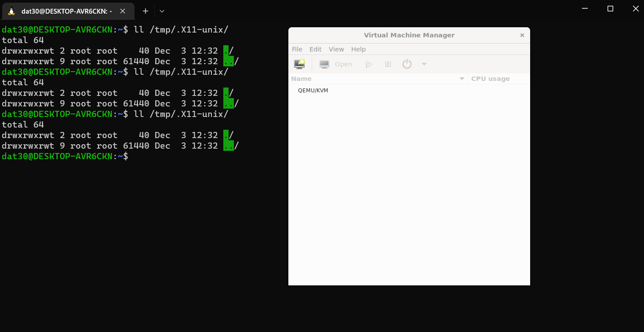
Task: Pause the virtual machine
Action: [x=387, y=64]
